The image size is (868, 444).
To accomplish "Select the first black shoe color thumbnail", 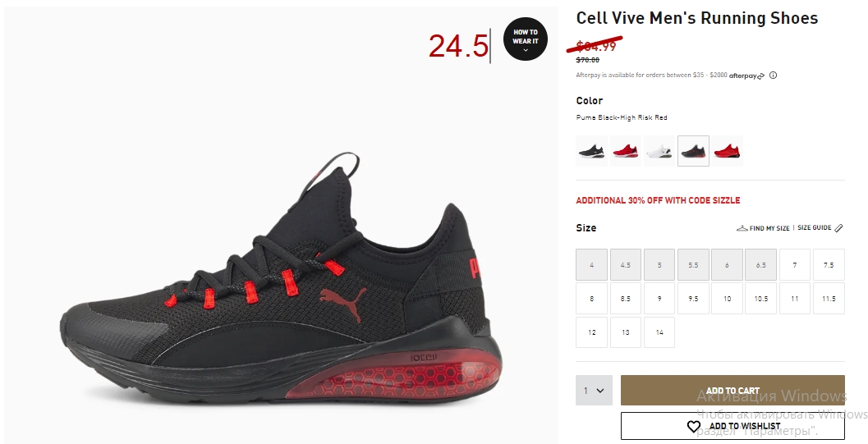I will pyautogui.click(x=592, y=150).
